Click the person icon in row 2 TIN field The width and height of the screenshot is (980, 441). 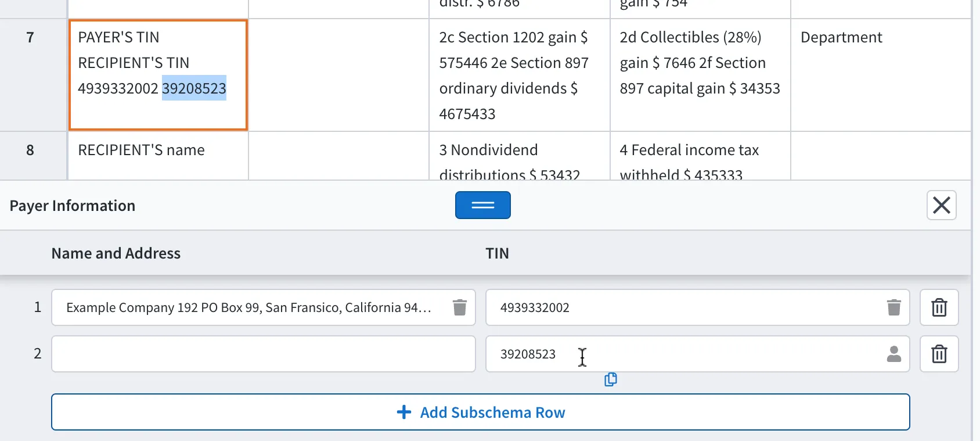point(893,354)
